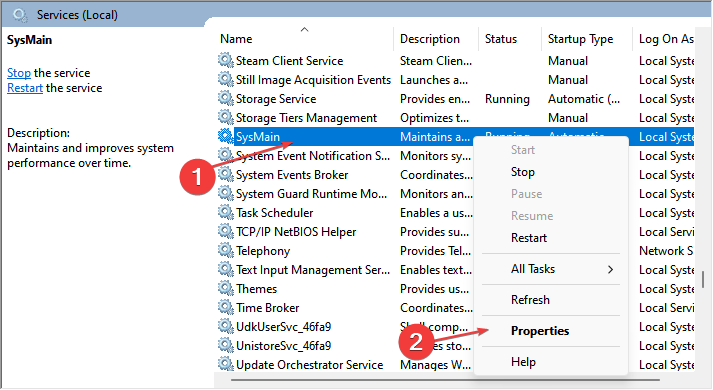Expand the All Tasks submenu arrow
The height and width of the screenshot is (390, 713).
pos(610,270)
